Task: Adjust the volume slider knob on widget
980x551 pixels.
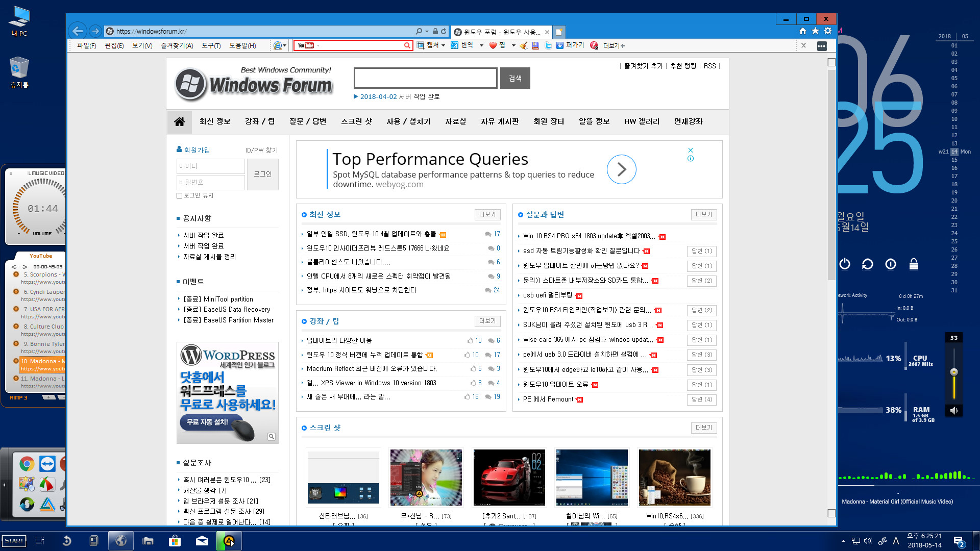Action: coord(953,372)
